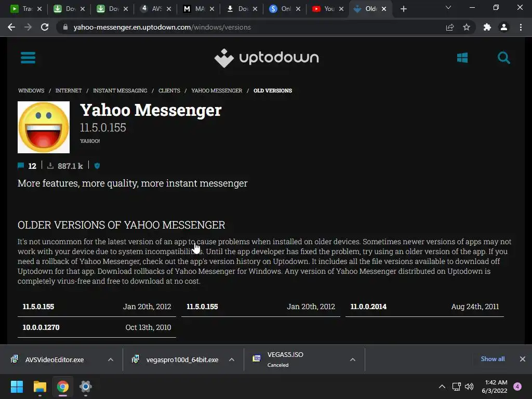Click the Yahoo Messenger smiley app icon
Viewport: 532px width, 399px height.
tap(44, 127)
